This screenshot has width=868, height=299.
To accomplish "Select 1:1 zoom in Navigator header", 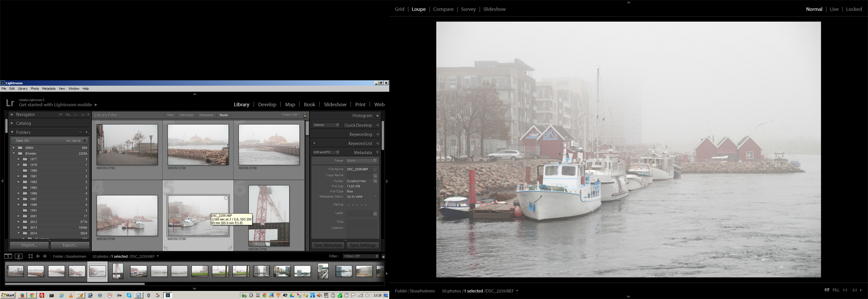I will coord(76,115).
